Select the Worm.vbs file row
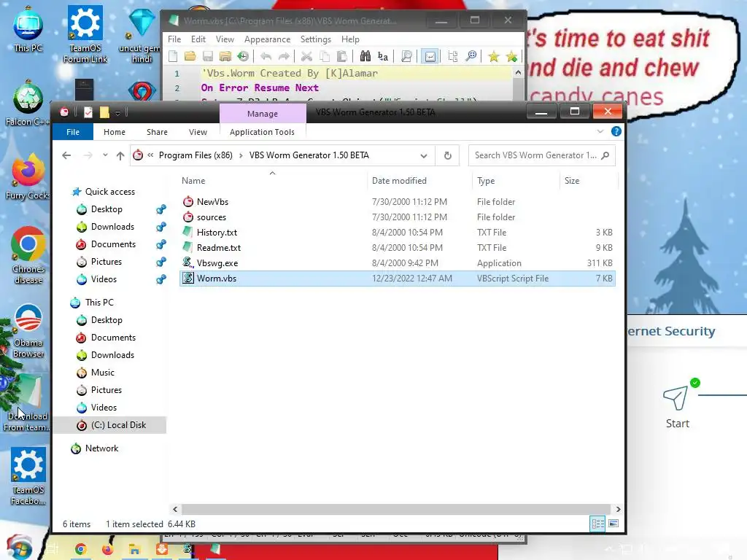 pyautogui.click(x=398, y=279)
